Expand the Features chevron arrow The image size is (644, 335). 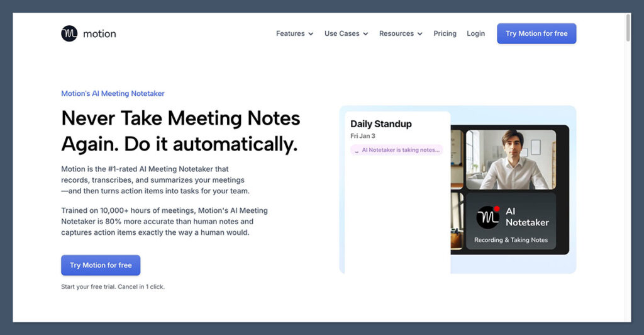311,34
